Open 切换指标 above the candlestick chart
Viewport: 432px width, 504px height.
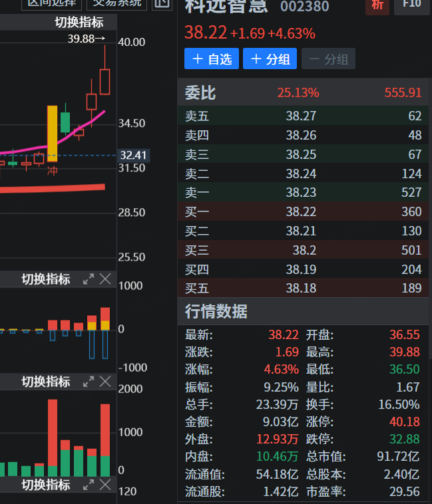[79, 23]
